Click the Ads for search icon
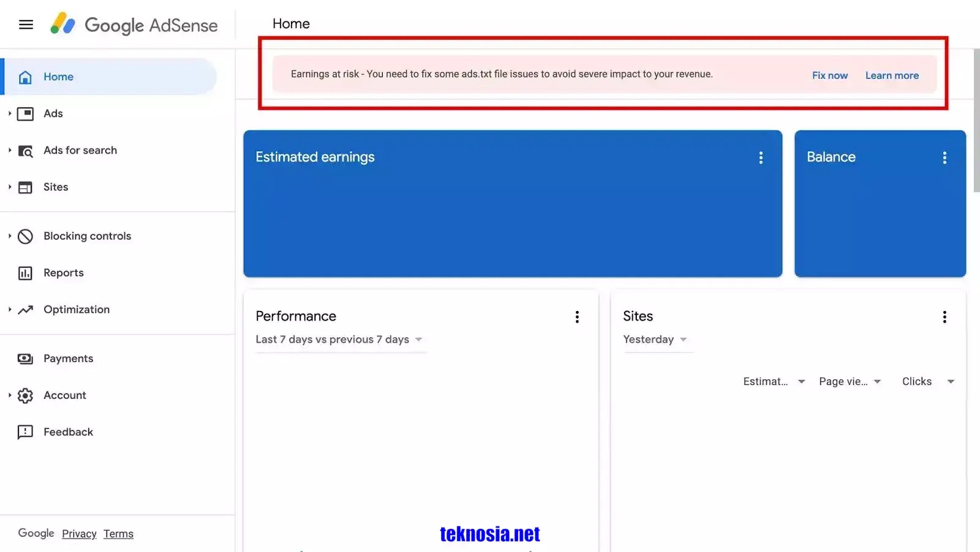This screenshot has width=980, height=552. pos(25,151)
